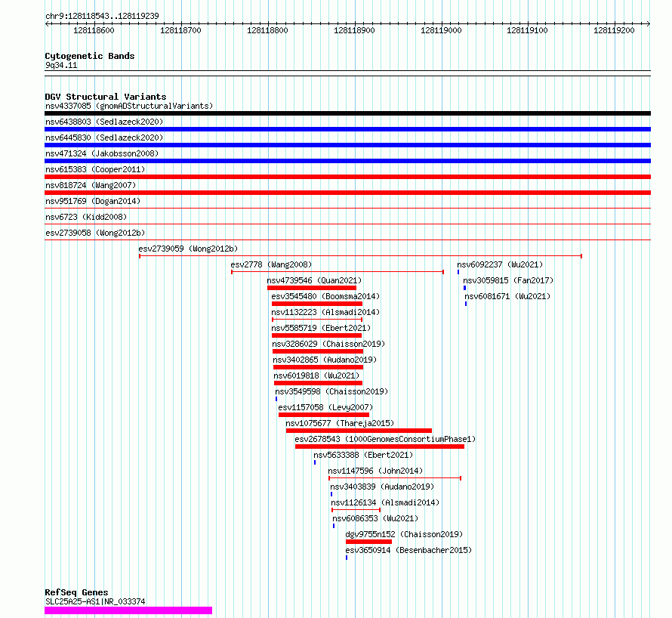Select esv2678543 (1000GenomesConsortiumPhase1) label
The width and height of the screenshot is (672, 618).
[385, 439]
